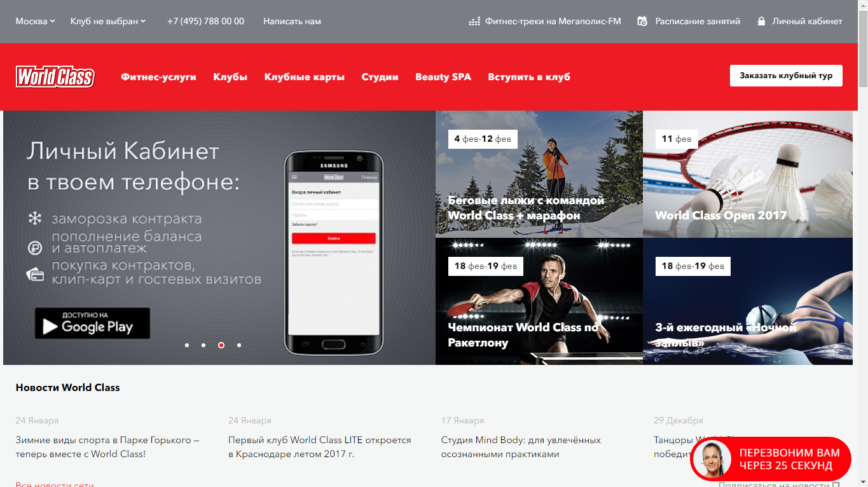868x487 pixels.
Task: Open the Google Play badge
Action: 92,324
